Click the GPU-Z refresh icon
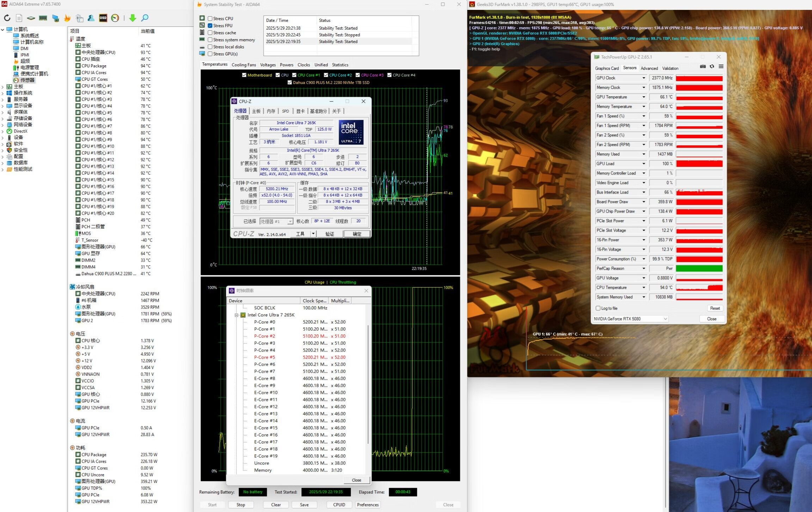 (x=712, y=66)
